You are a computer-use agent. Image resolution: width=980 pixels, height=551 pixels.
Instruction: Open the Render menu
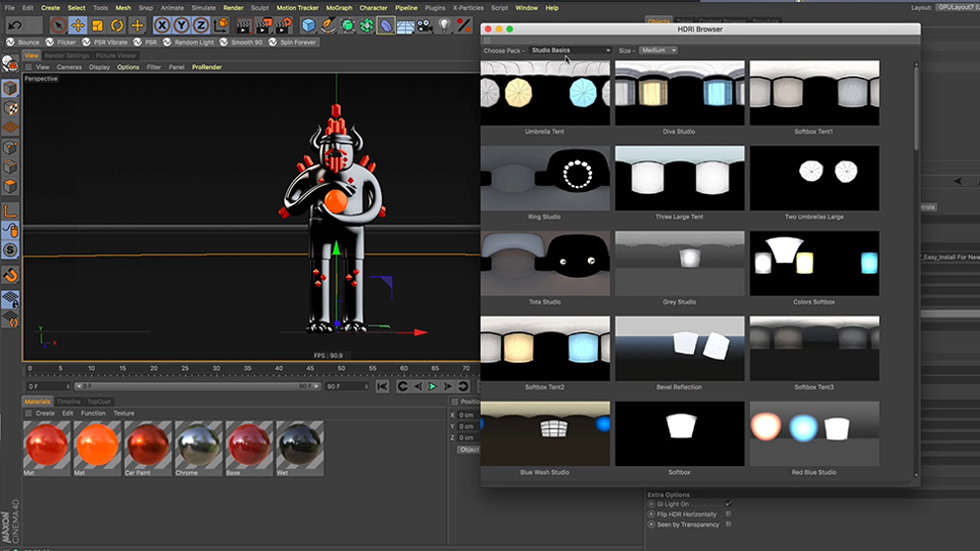tap(234, 8)
